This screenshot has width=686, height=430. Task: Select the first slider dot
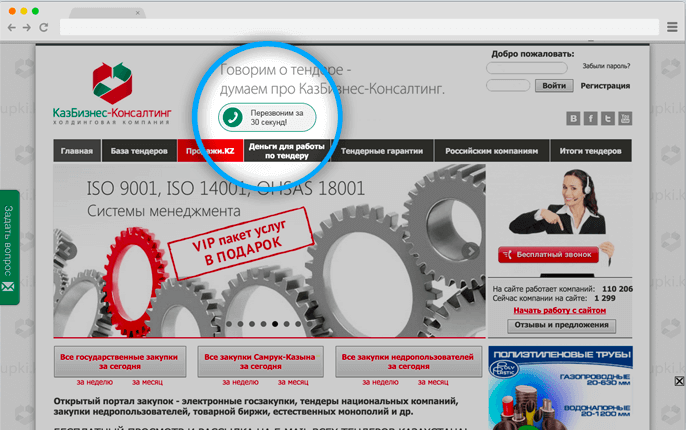229,324
